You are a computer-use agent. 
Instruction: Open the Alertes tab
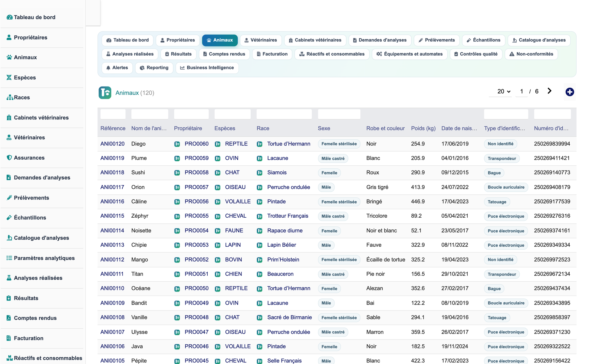tap(117, 68)
